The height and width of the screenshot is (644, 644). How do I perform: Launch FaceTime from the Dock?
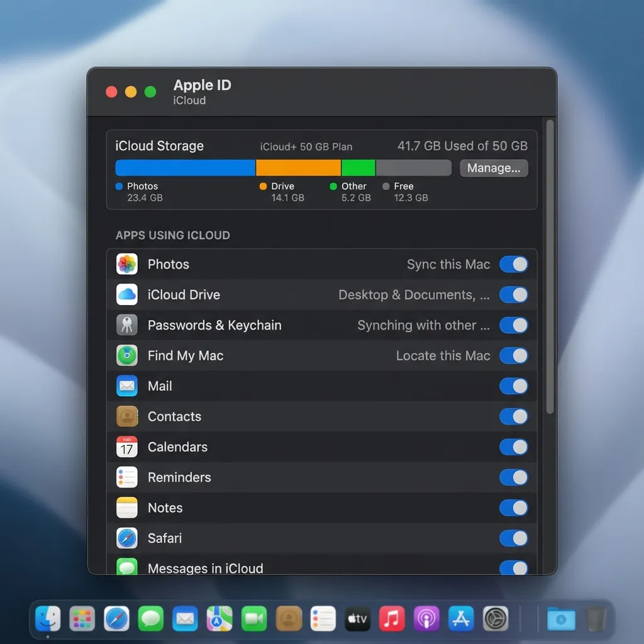pyautogui.click(x=254, y=618)
